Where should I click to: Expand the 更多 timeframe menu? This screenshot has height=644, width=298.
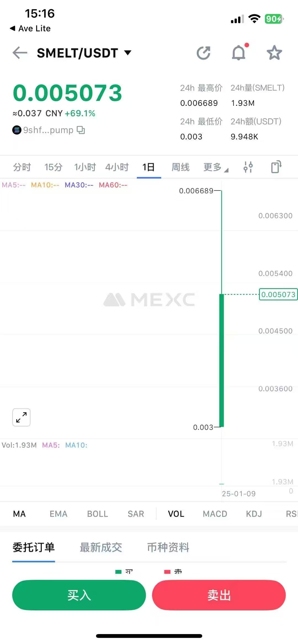click(x=215, y=167)
